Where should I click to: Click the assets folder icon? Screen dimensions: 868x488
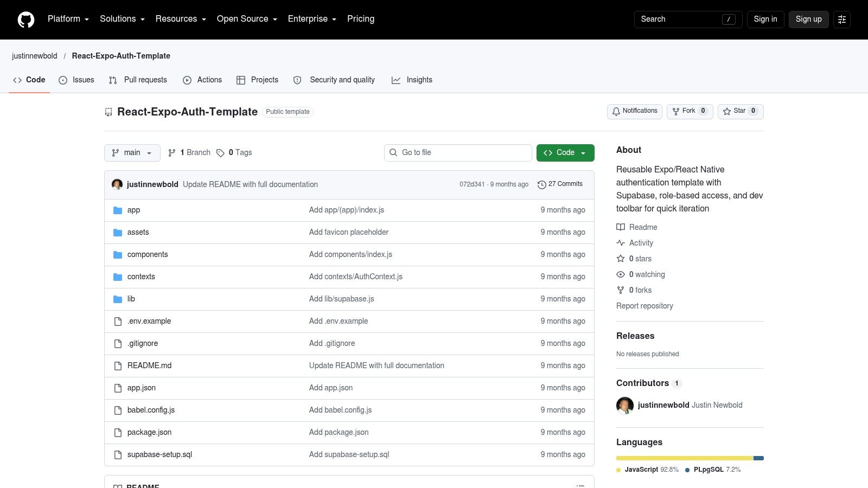click(x=118, y=233)
